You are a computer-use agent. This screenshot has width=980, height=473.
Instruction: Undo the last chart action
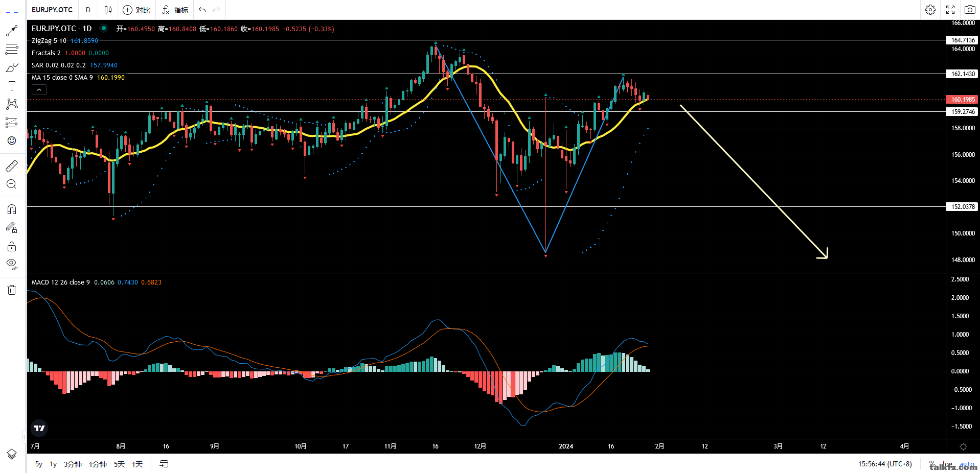coord(202,10)
